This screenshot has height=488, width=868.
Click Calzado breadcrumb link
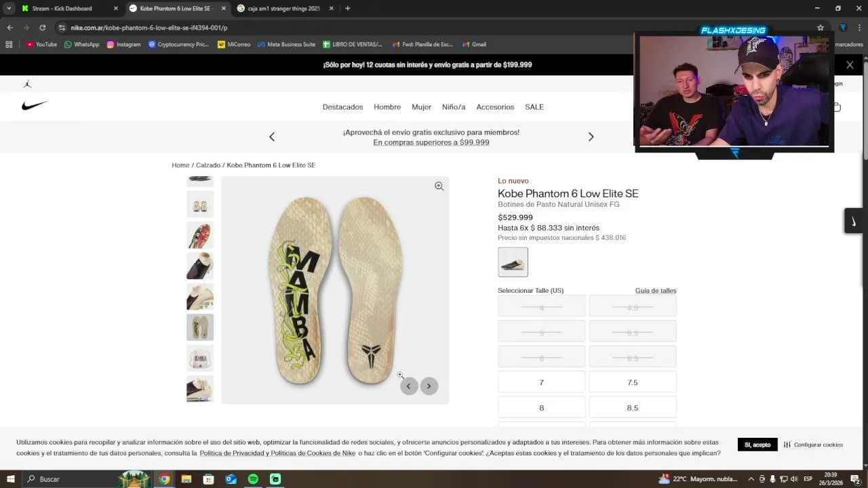click(208, 165)
